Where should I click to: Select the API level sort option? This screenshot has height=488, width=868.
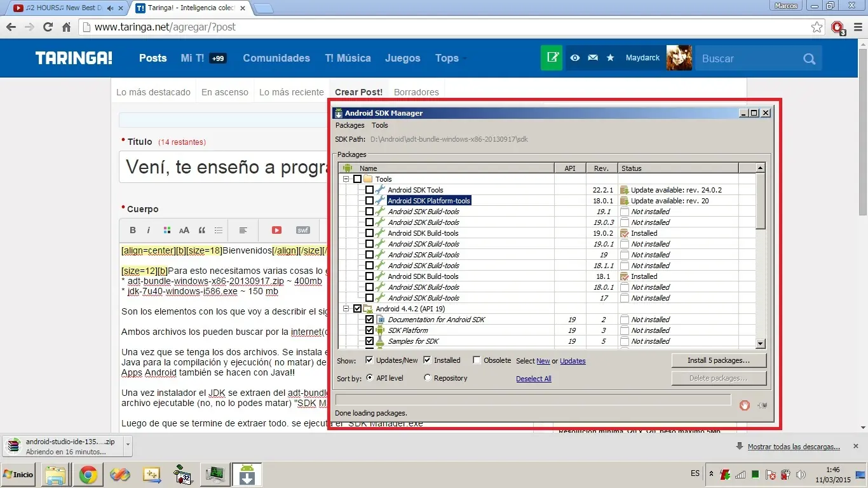pos(370,378)
